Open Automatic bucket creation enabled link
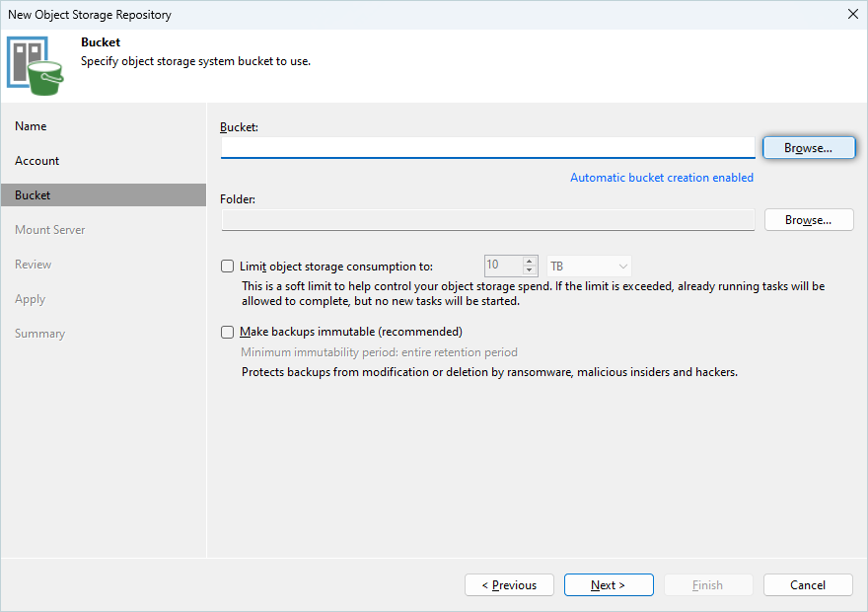Image resolution: width=868 pixels, height=612 pixels. point(661,178)
